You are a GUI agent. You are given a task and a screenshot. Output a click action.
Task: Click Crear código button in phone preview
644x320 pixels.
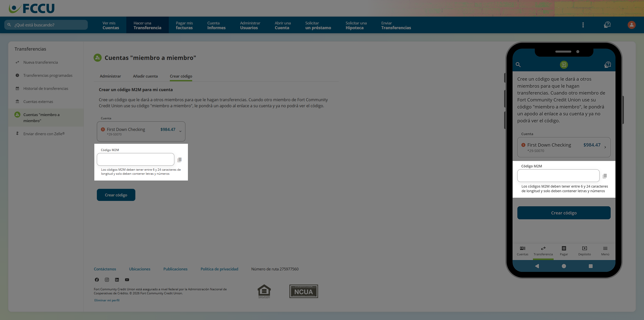(564, 213)
